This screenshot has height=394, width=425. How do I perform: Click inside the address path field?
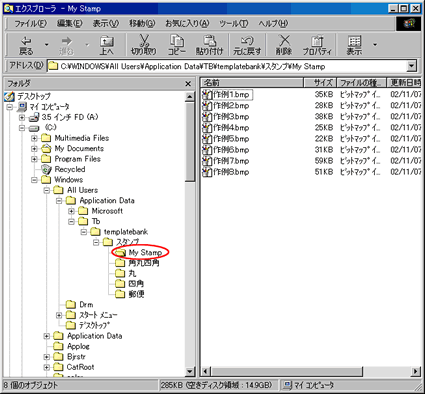pyautogui.click(x=227, y=66)
